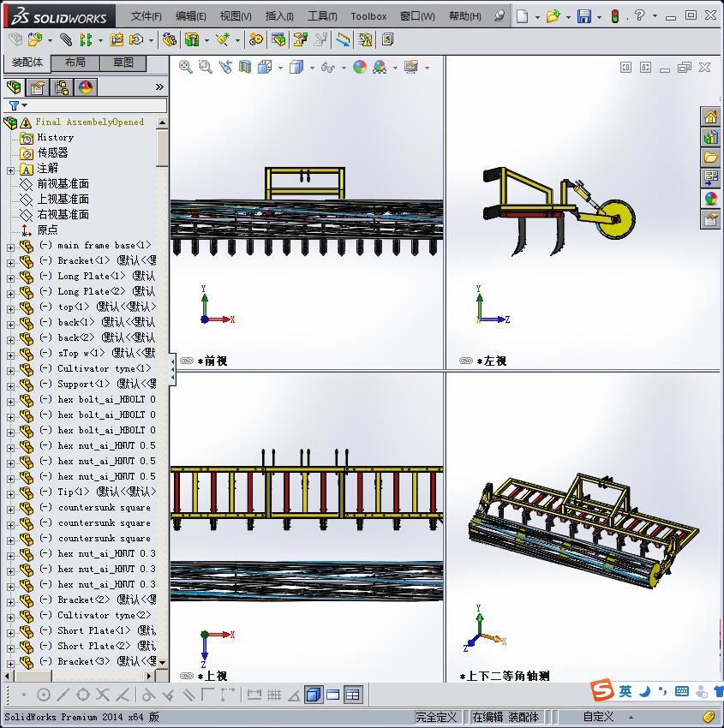Click the Exploded View icon
Screen dimensions: 724x728
tap(300, 40)
